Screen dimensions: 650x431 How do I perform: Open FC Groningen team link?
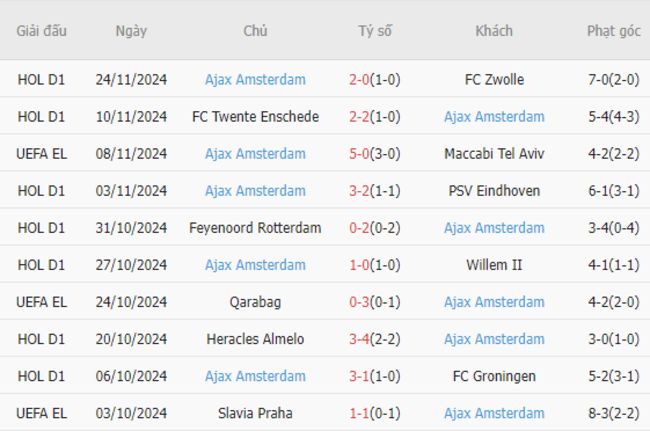click(x=494, y=376)
